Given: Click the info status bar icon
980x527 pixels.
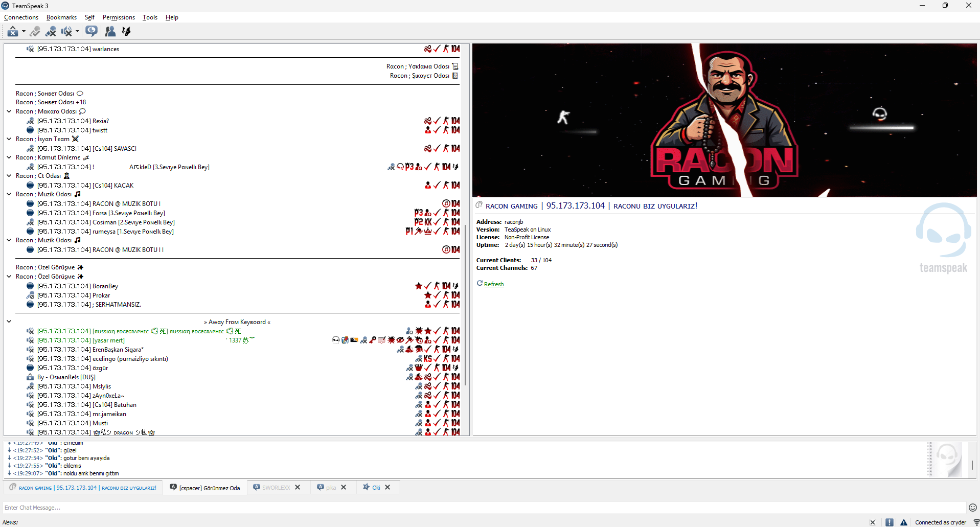Looking at the screenshot, I should pyautogui.click(x=890, y=522).
